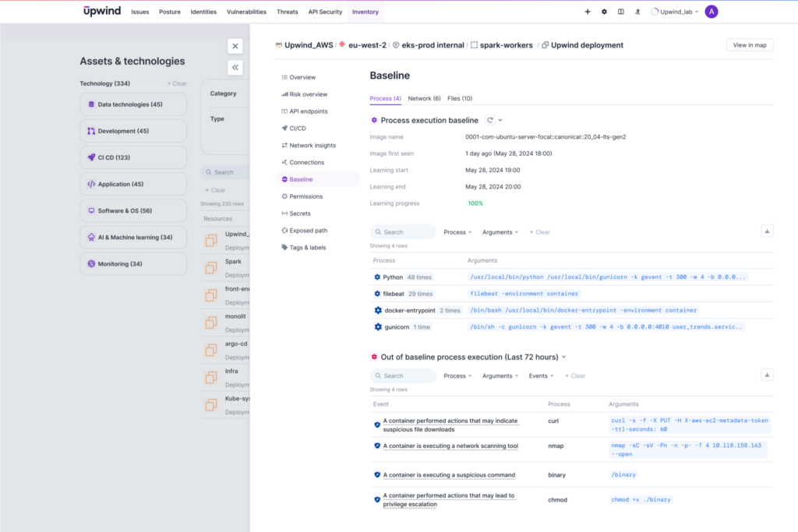The image size is (798, 532).
Task: Click the baseline process Search field
Action: click(403, 232)
